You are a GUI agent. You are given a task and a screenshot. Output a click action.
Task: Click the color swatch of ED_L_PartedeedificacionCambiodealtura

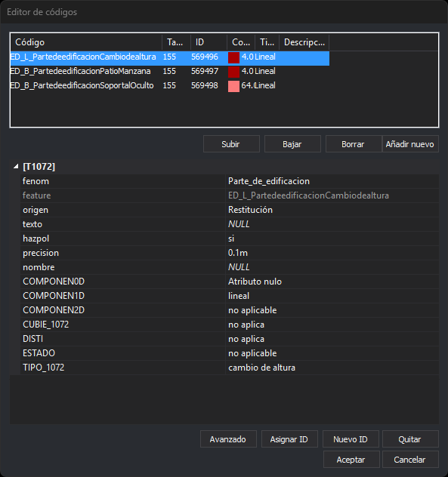[233, 57]
